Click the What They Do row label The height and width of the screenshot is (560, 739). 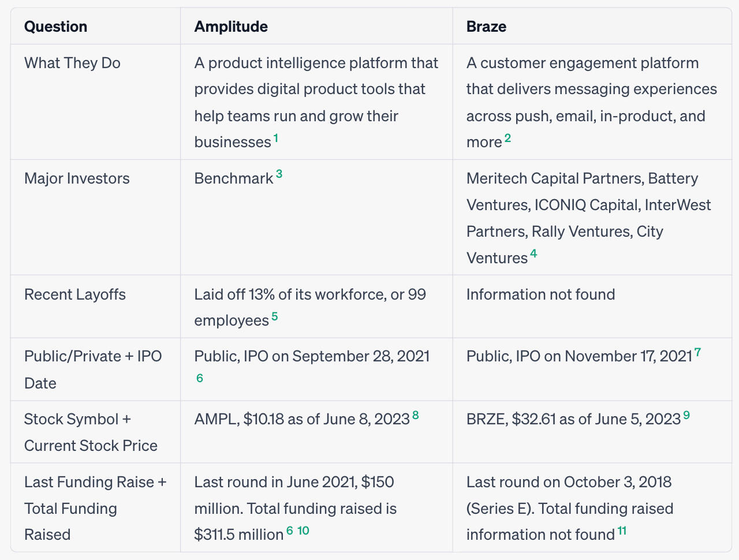click(72, 63)
